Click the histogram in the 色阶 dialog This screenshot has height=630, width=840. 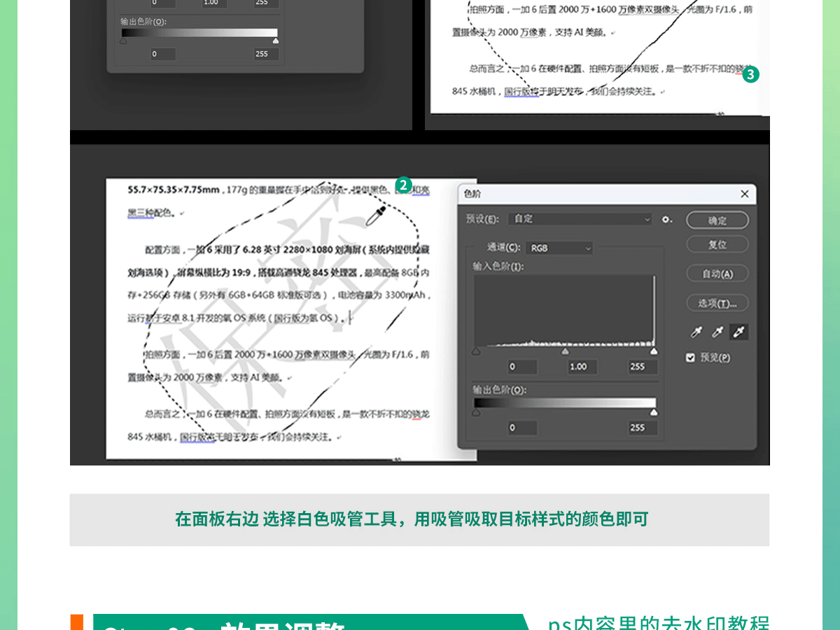click(x=565, y=310)
